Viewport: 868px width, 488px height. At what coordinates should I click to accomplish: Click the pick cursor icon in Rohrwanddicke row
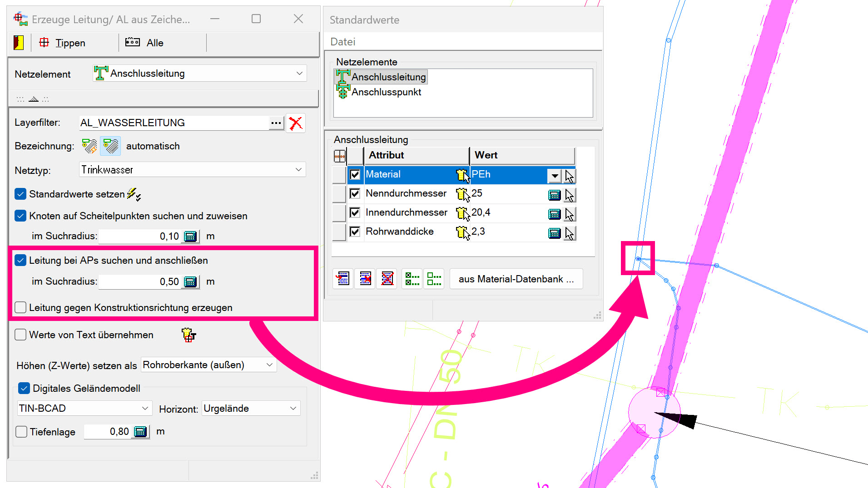click(x=569, y=233)
